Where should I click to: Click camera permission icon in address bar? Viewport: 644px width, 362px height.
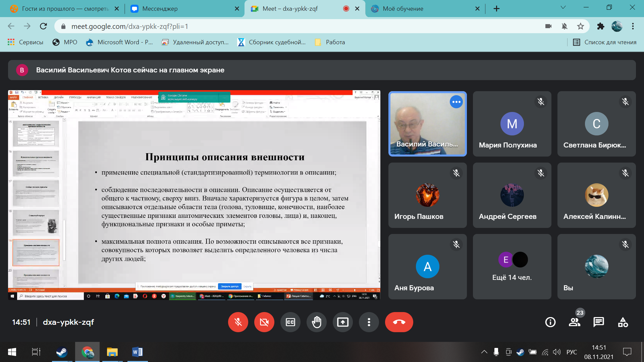(x=548, y=26)
